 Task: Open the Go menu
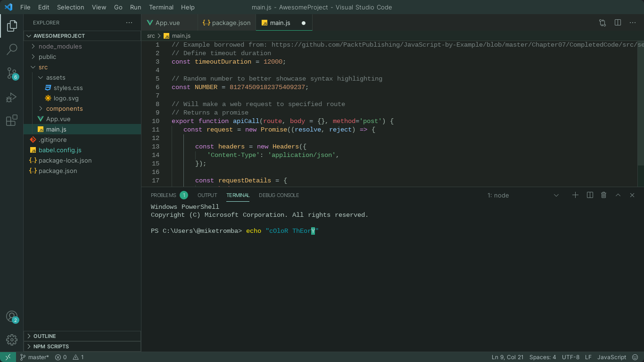click(118, 7)
